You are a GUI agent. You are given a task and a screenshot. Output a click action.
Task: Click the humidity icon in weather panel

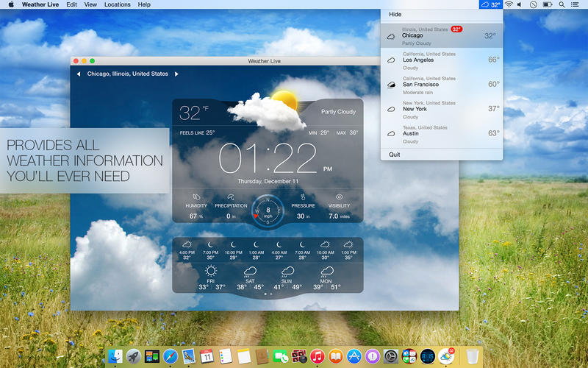click(196, 197)
